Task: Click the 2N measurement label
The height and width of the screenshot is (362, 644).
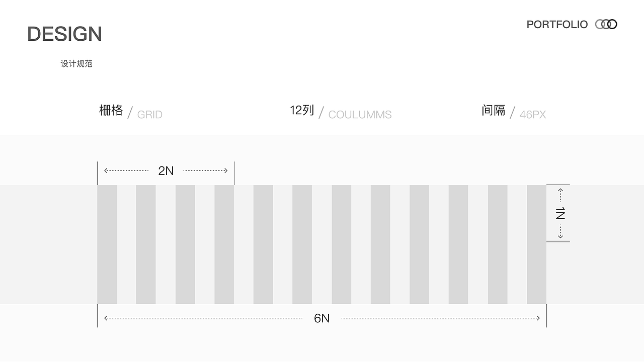Action: (x=166, y=171)
